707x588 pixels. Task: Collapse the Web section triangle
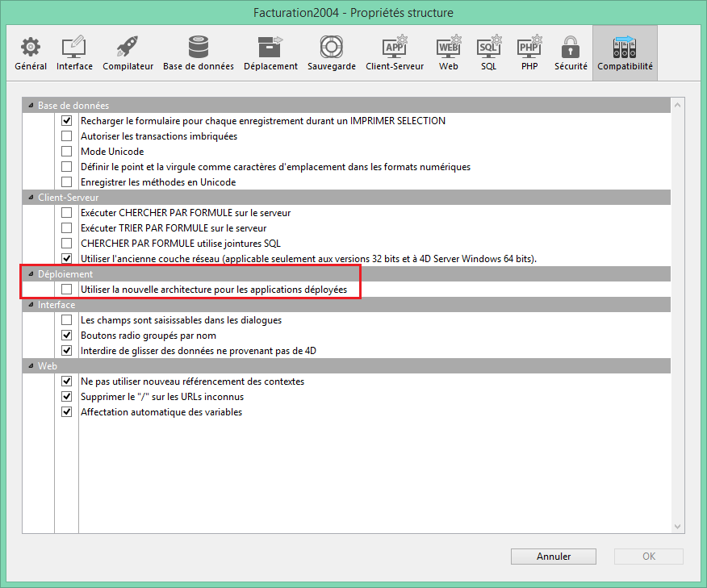(x=31, y=366)
